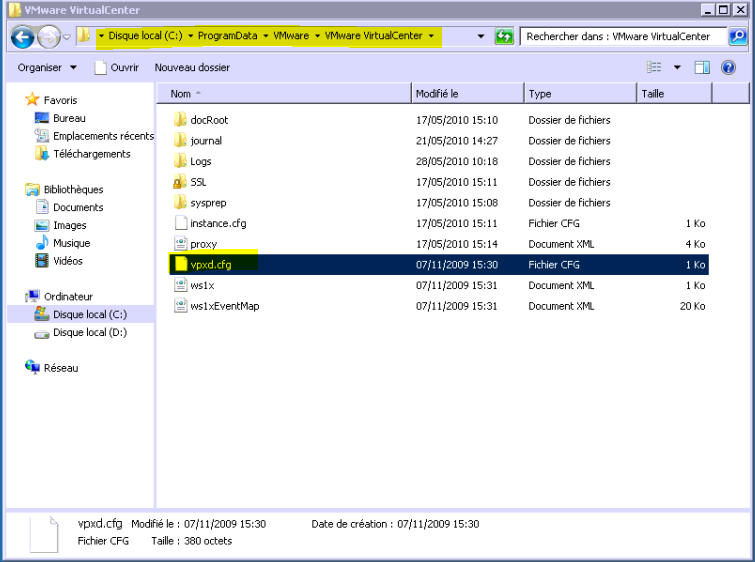Image resolution: width=755 pixels, height=562 pixels.
Task: Click the change view icon
Action: tap(655, 68)
